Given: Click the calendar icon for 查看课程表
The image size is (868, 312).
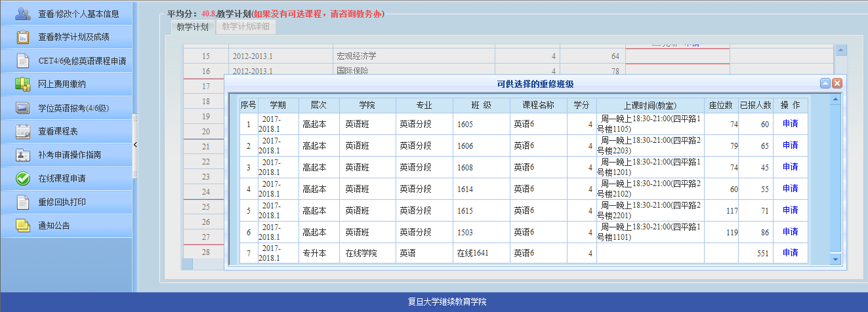Looking at the screenshot, I should (22, 131).
